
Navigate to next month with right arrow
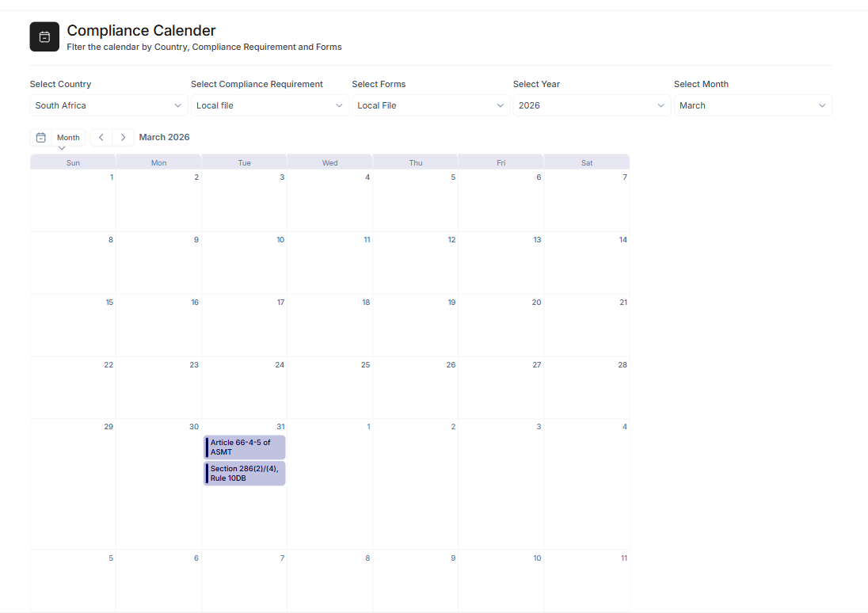(x=121, y=137)
